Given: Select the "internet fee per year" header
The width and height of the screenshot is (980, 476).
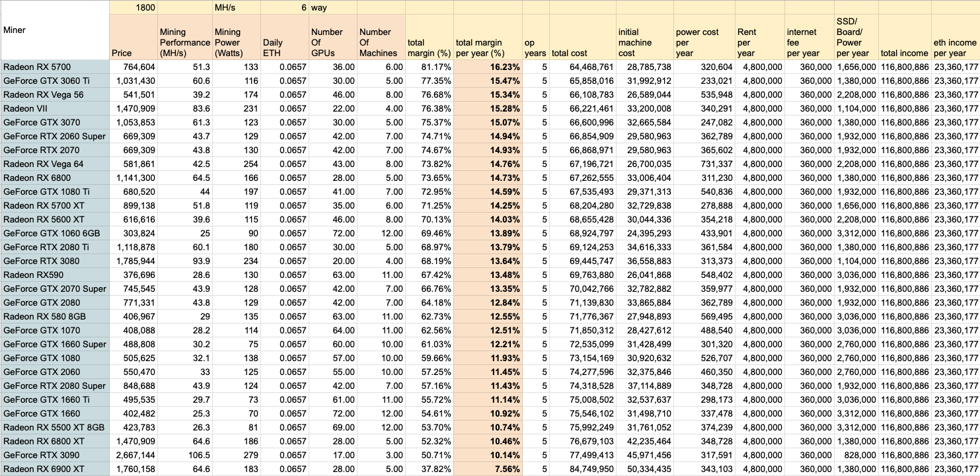Looking at the screenshot, I should [810, 38].
